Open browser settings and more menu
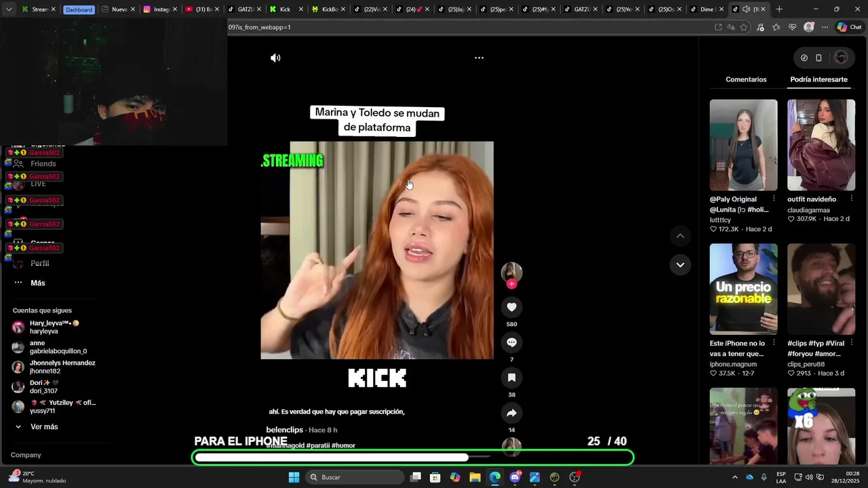The width and height of the screenshot is (868, 488). [825, 27]
